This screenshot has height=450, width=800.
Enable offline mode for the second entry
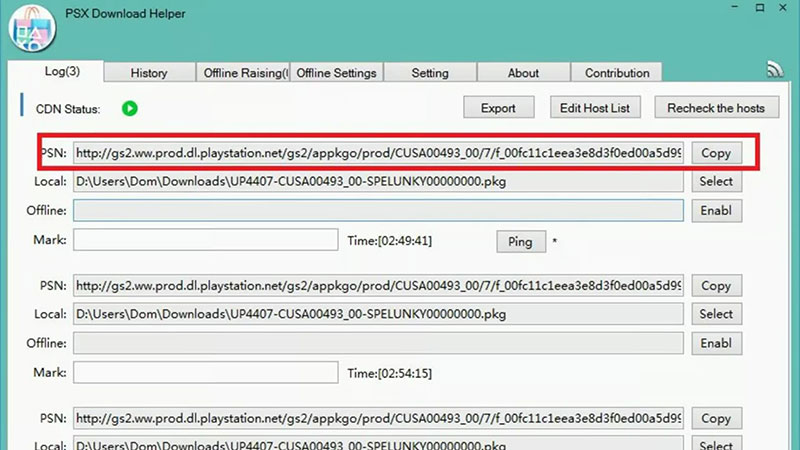(x=716, y=343)
